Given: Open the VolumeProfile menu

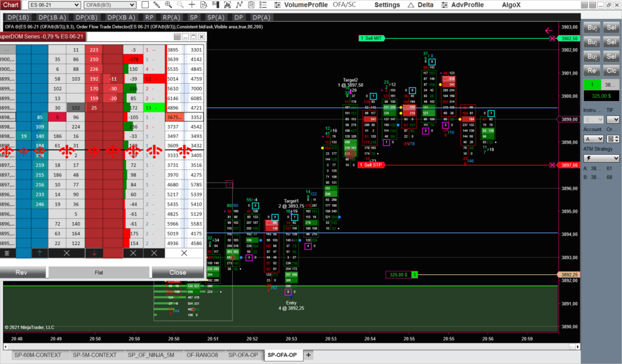Looking at the screenshot, I should point(306,5).
